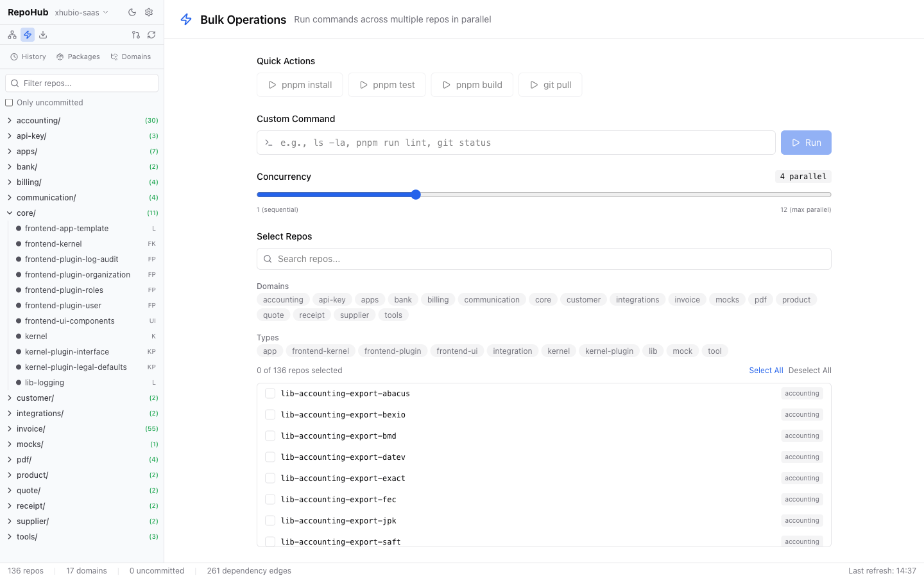This screenshot has height=578, width=924.
Task: Click the pull request icon in sidebar
Action: [x=136, y=35]
